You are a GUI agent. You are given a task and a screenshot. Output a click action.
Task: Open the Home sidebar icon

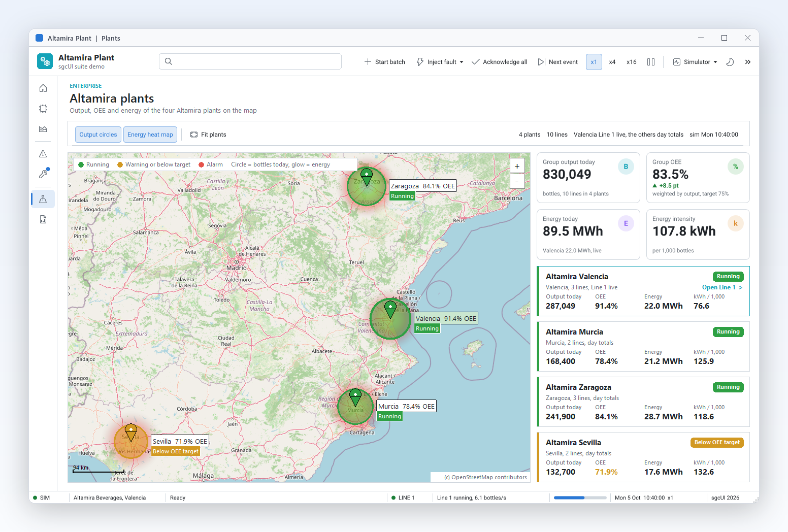[x=43, y=88]
